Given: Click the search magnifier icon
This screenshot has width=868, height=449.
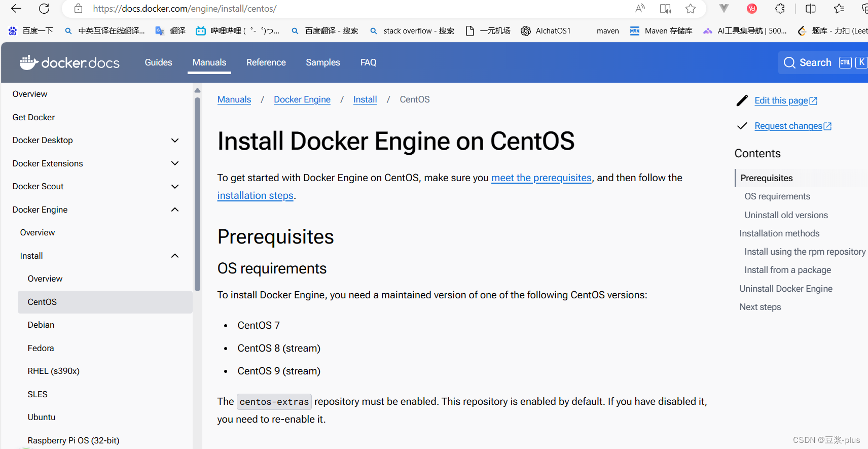Looking at the screenshot, I should click(789, 62).
